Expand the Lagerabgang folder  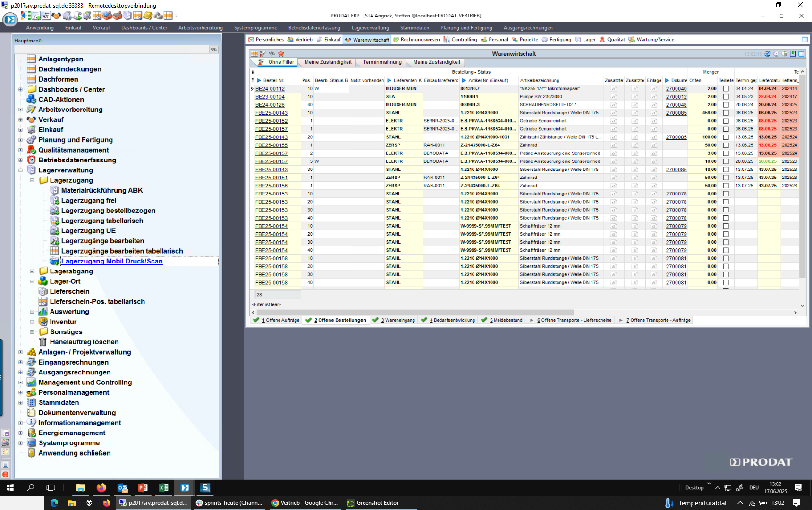click(x=32, y=272)
